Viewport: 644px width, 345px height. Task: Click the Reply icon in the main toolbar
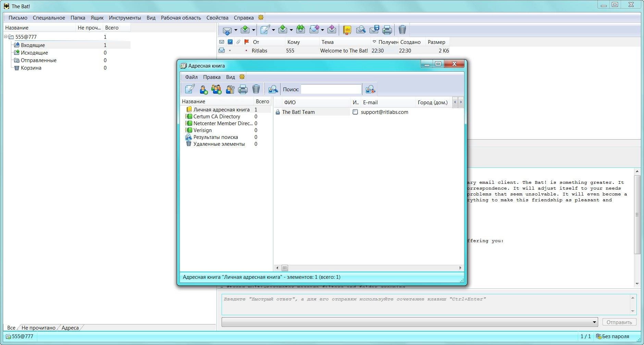coord(283,30)
